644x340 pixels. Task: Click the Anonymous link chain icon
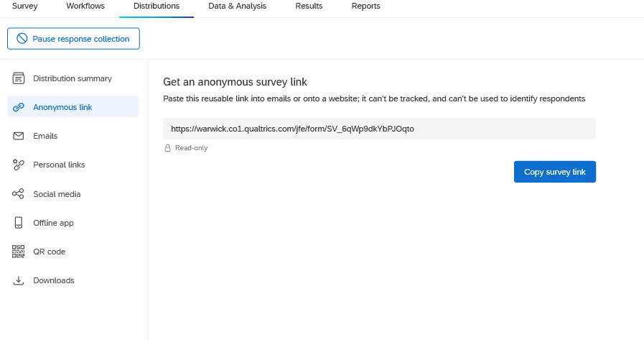(19, 107)
